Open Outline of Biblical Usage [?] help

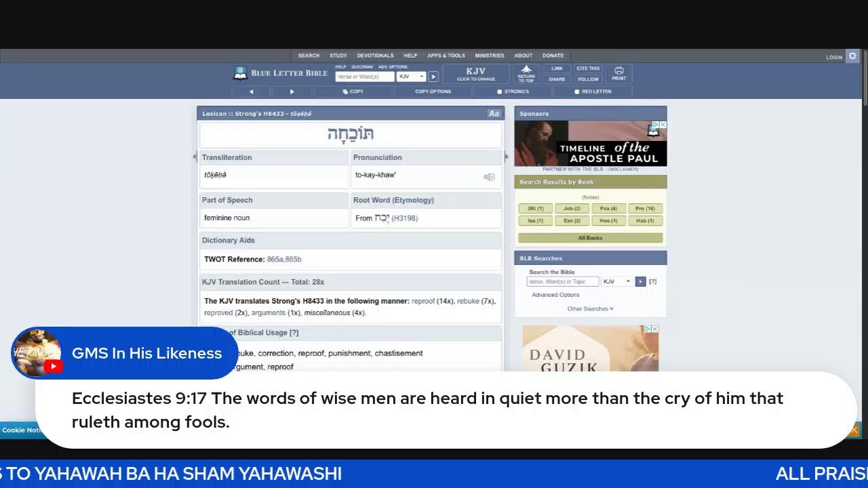[294, 333]
